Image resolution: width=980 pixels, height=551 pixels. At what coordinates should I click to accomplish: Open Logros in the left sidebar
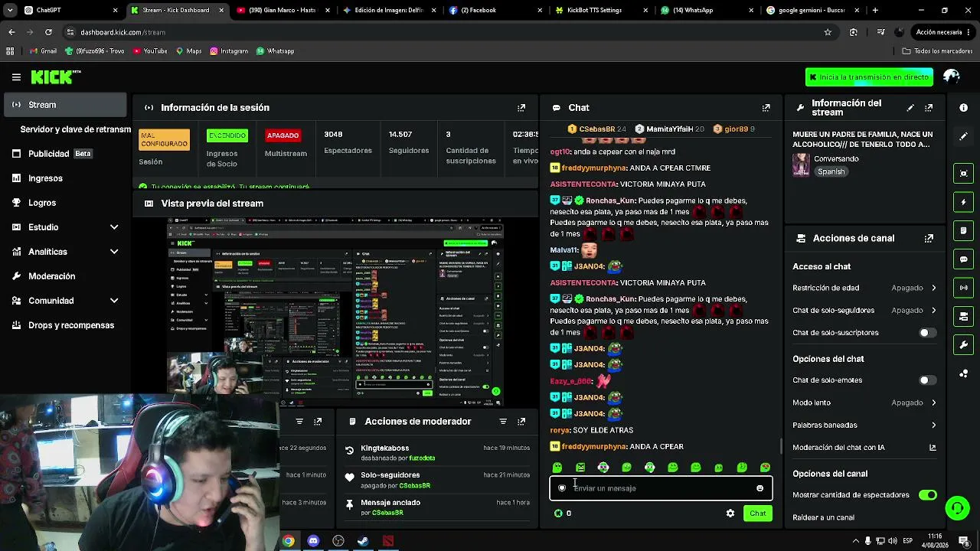pyautogui.click(x=66, y=203)
